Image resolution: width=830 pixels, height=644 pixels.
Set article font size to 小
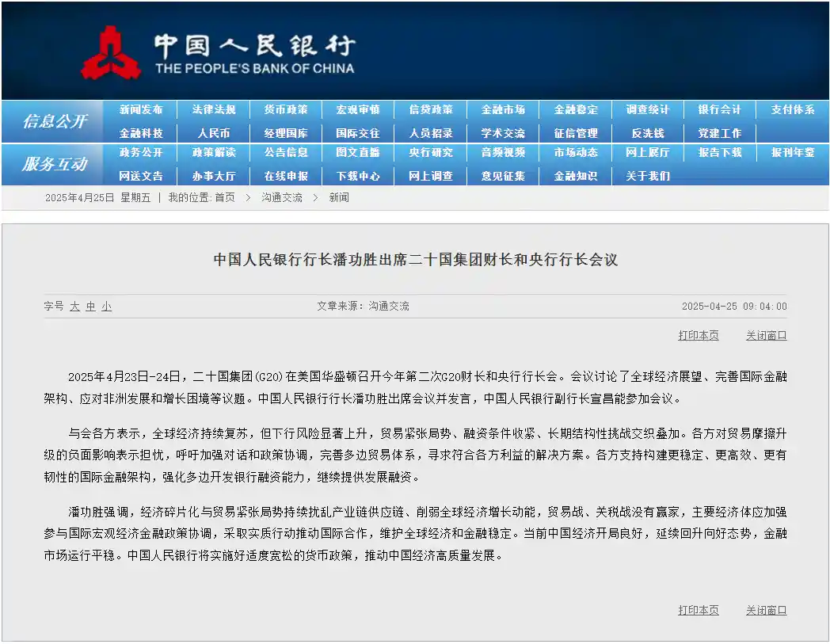(x=105, y=305)
